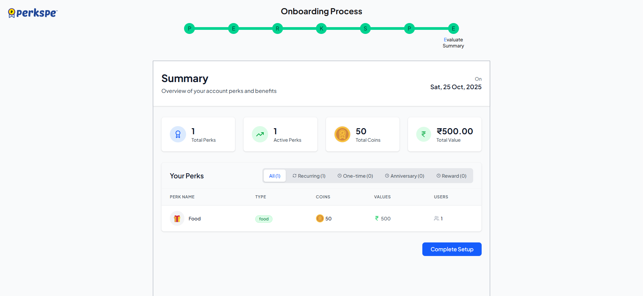Image resolution: width=644 pixels, height=296 pixels.
Task: Click the coin icon in the Food row
Action: coord(320,219)
